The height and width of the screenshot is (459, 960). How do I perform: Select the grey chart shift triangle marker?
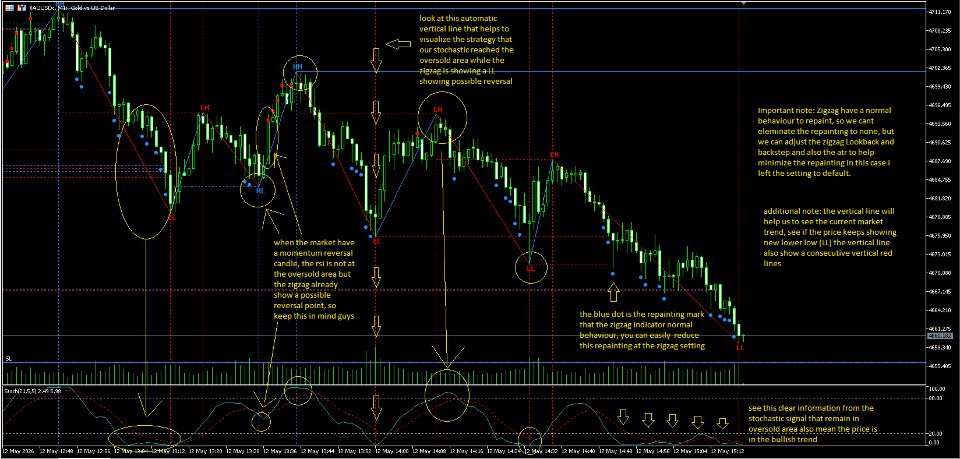(x=743, y=3)
